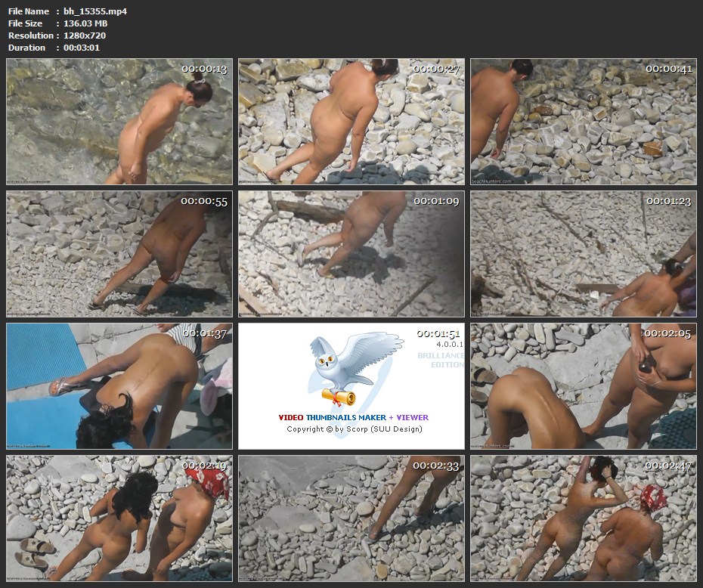Image resolution: width=703 pixels, height=588 pixels.
Task: Select the last frame stamped 00:02:47
Action: (x=583, y=518)
